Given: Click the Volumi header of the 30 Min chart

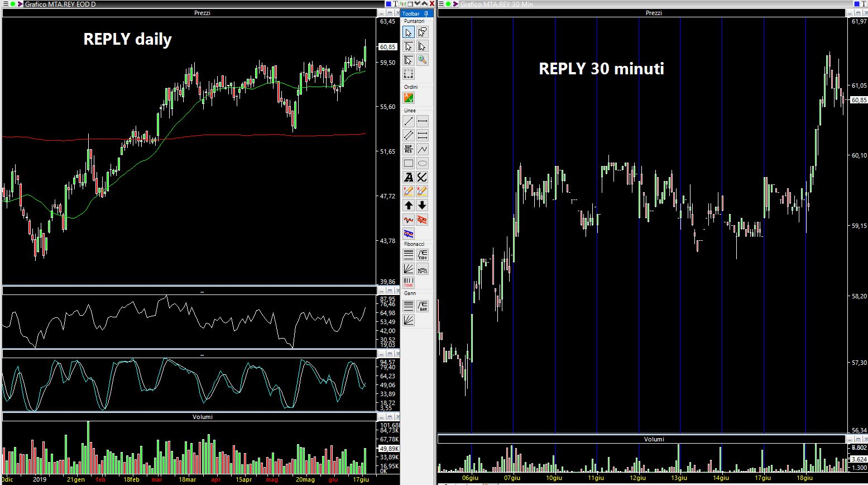Looking at the screenshot, I should 654,439.
